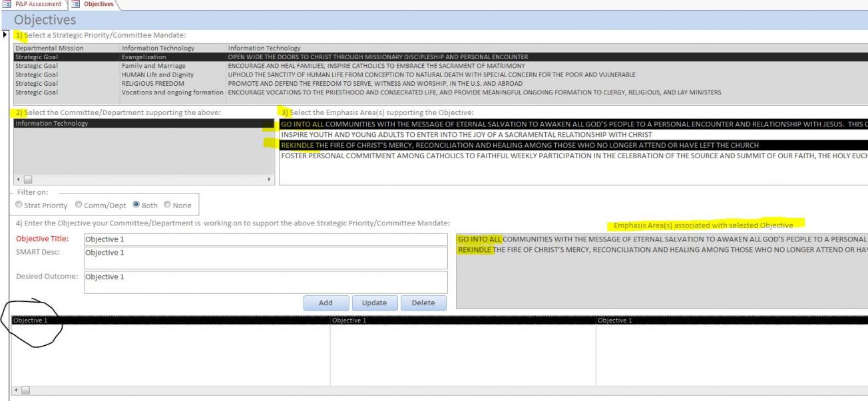Click into the Desired Outcome text box

pos(266,282)
